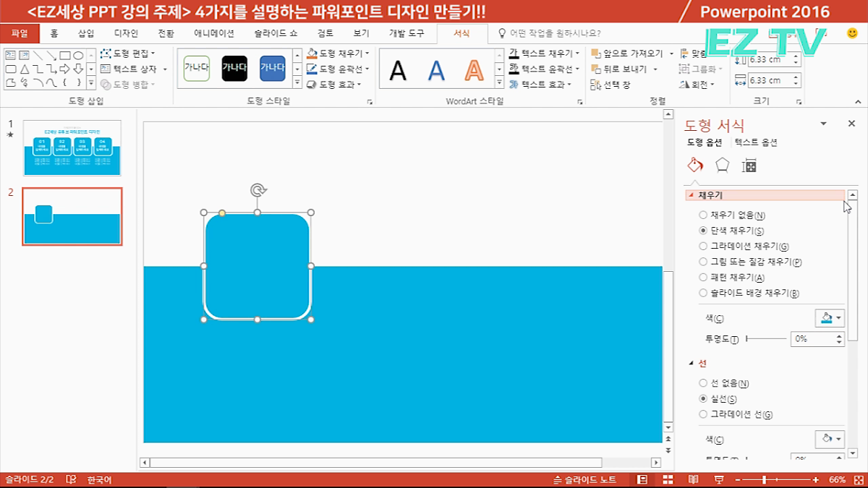Apply the black filled 가나다 shape style

click(234, 68)
